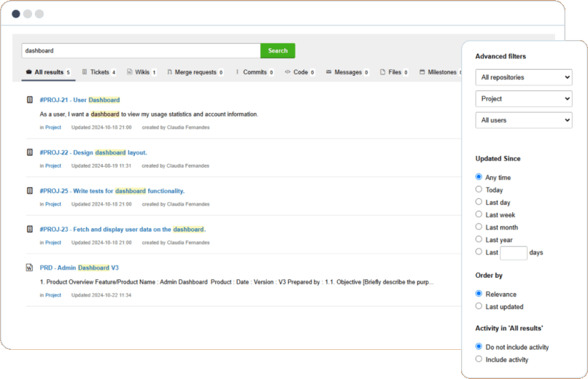Switch to the Tickets tab
This screenshot has width=588, height=379.
[x=99, y=72]
